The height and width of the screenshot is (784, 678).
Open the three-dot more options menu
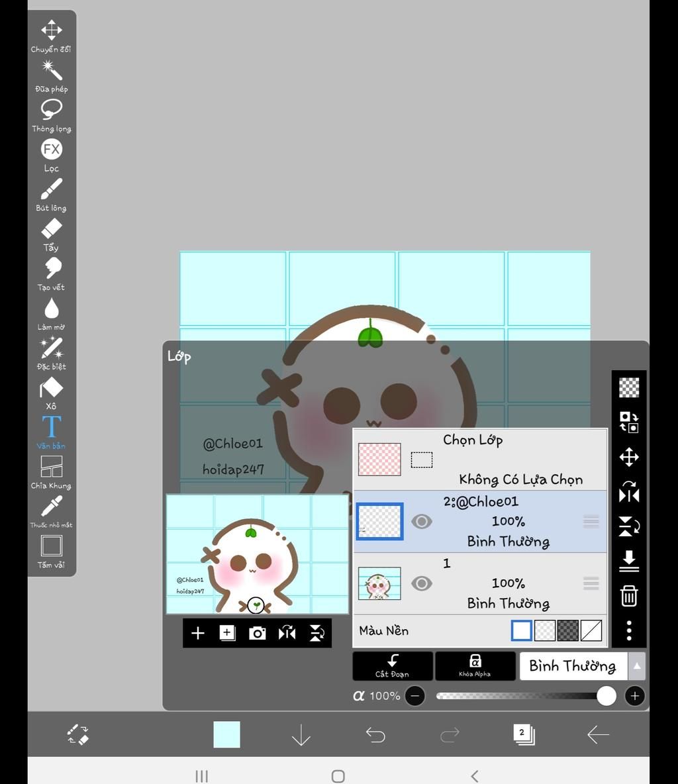coord(629,630)
